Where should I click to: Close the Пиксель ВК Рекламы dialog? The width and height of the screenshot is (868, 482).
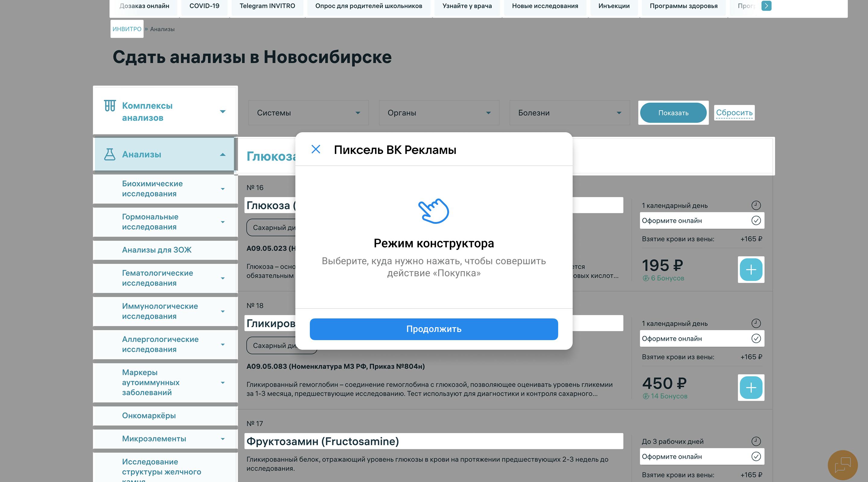(x=316, y=149)
